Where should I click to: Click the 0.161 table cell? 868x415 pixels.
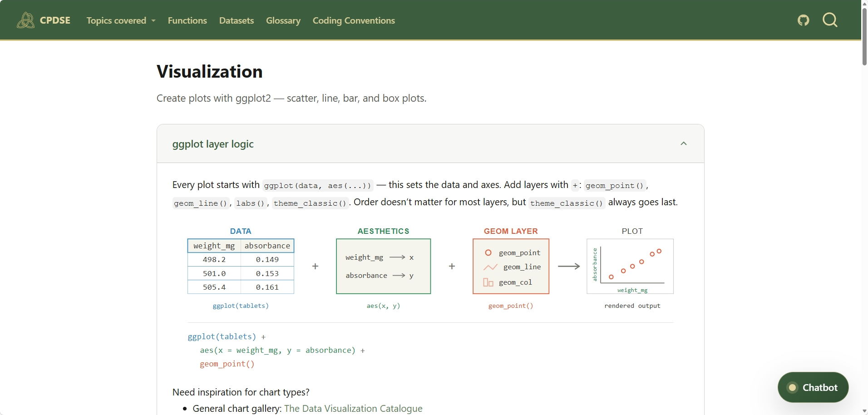tap(267, 287)
